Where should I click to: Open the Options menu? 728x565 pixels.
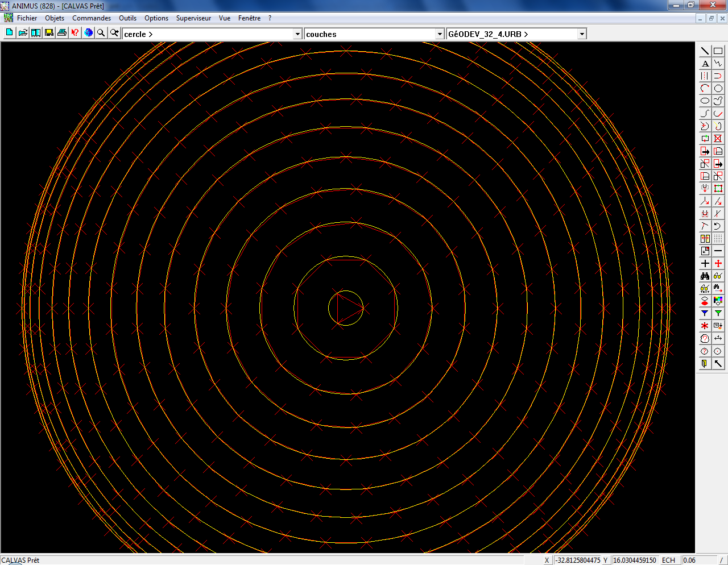pos(156,18)
